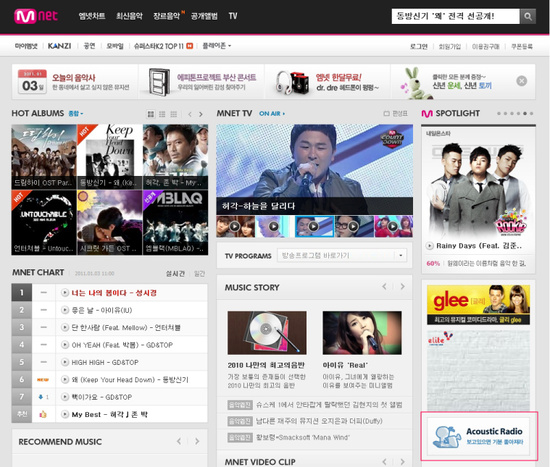This screenshot has width=550, height=467.
Task: Click the login link in top right
Action: pyautogui.click(x=419, y=46)
